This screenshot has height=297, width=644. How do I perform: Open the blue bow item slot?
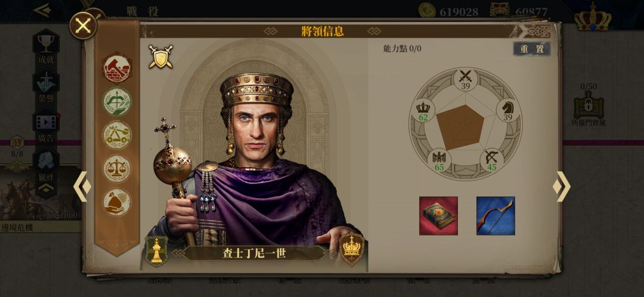[496, 216]
